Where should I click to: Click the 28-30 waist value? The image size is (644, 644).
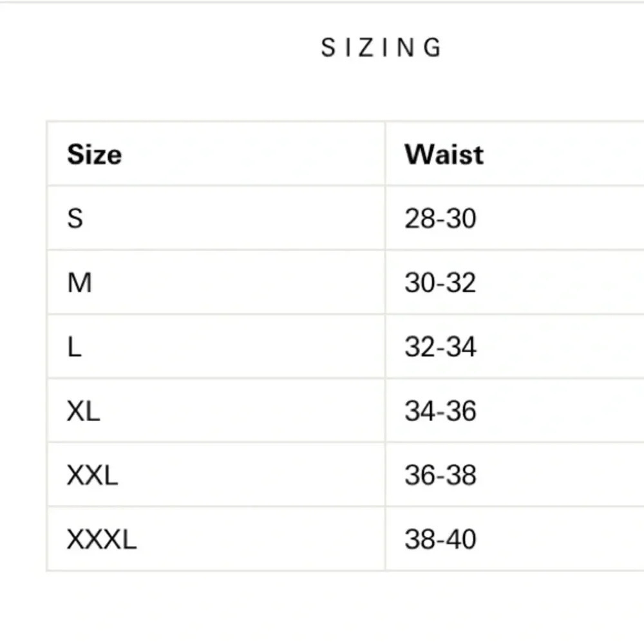(440, 218)
